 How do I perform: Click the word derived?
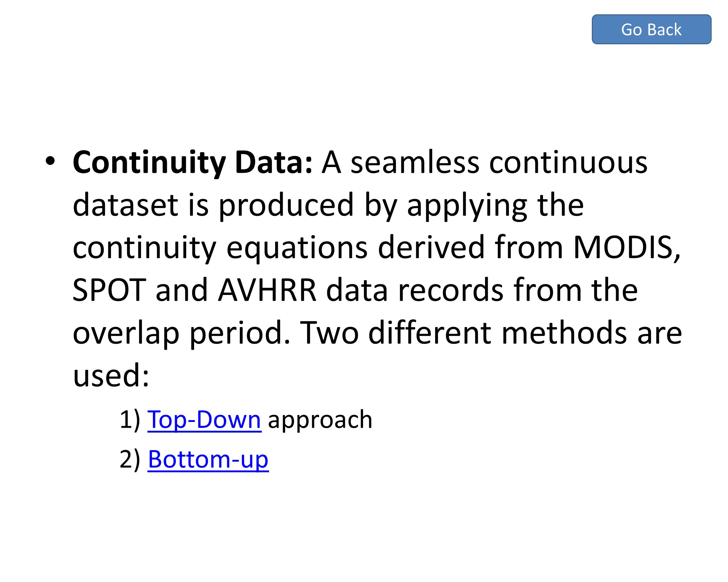coord(431,247)
